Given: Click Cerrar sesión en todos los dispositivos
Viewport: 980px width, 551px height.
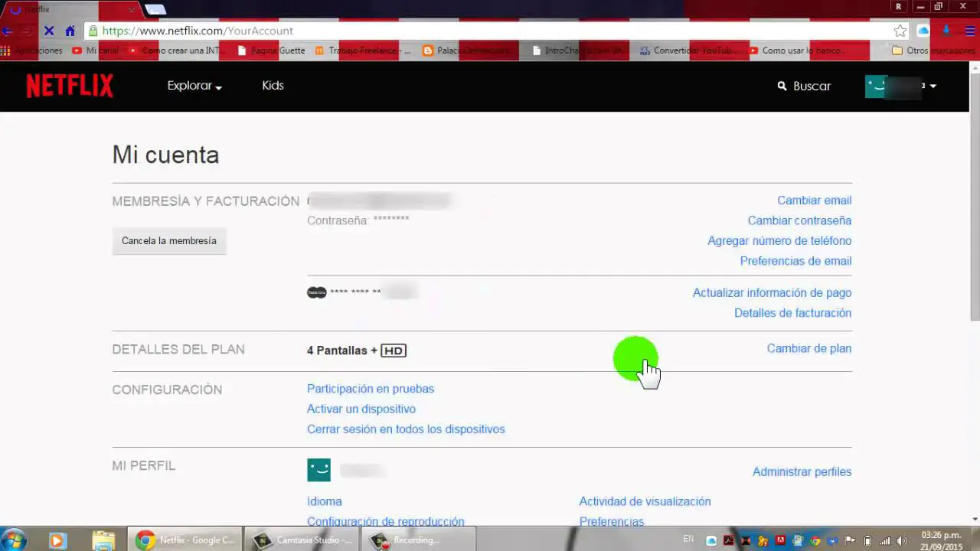Looking at the screenshot, I should [x=406, y=429].
